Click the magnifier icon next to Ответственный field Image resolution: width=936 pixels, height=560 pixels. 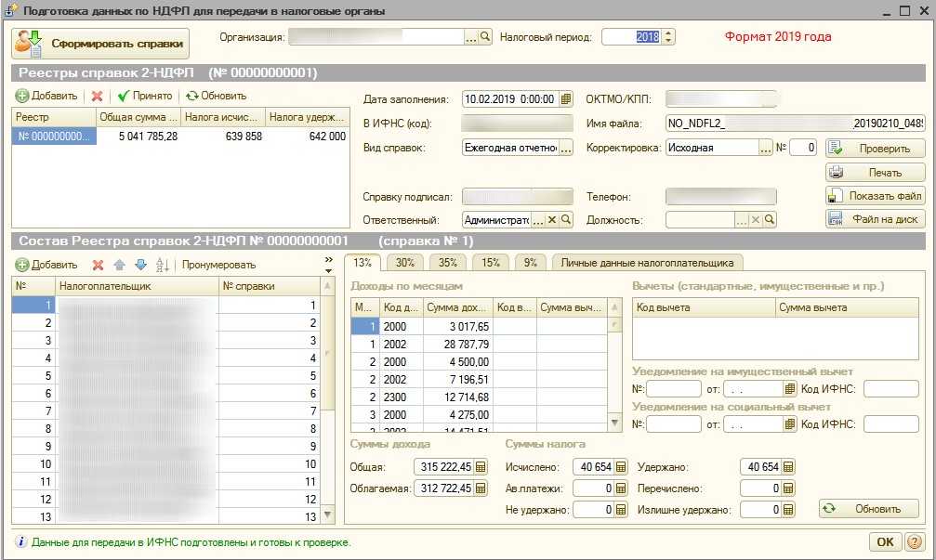[x=566, y=220]
